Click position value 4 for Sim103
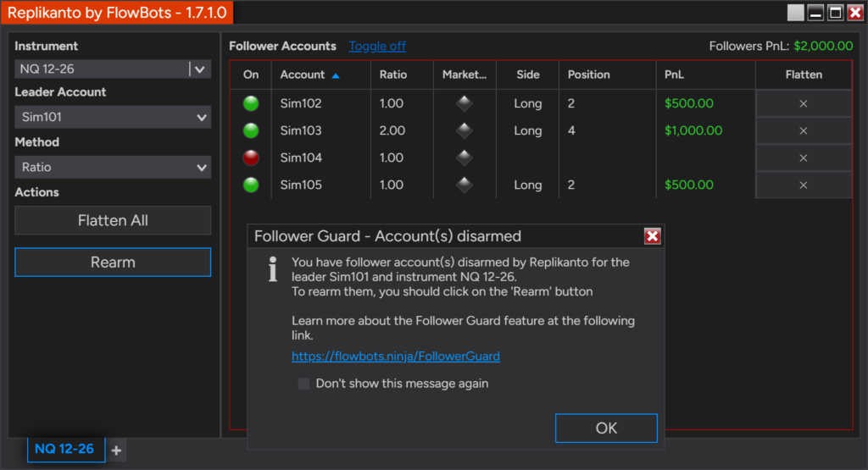 click(x=571, y=130)
